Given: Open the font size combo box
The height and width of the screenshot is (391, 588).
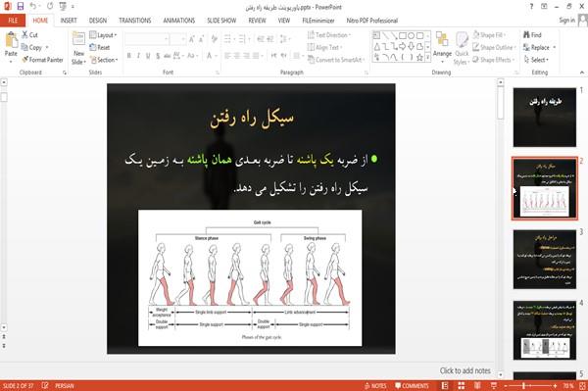Looking at the screenshot, I should coord(178,39).
